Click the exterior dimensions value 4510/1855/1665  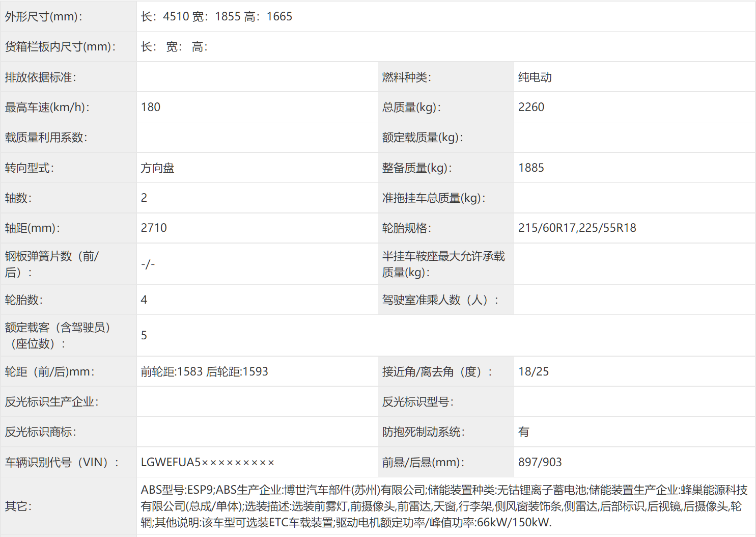(x=216, y=17)
